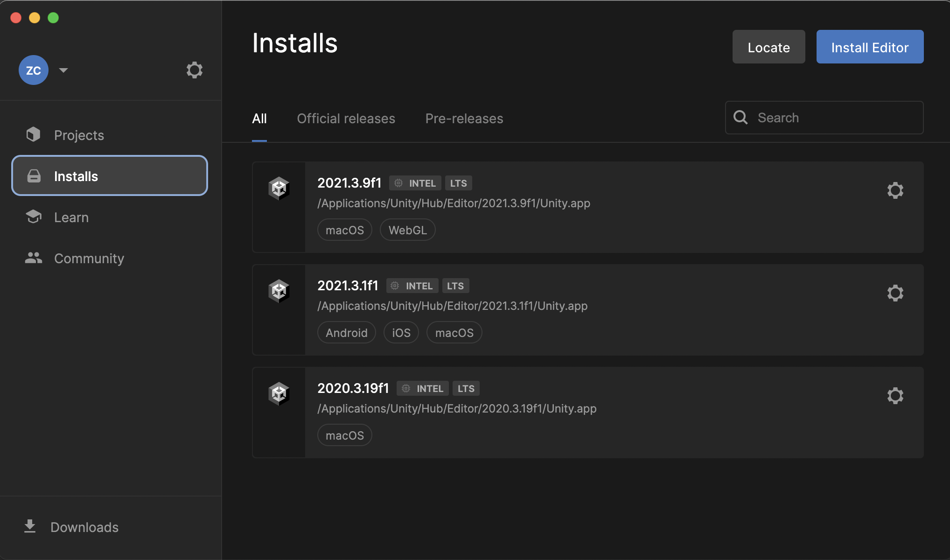Click the Locate button
The width and height of the screenshot is (950, 560).
tap(768, 47)
